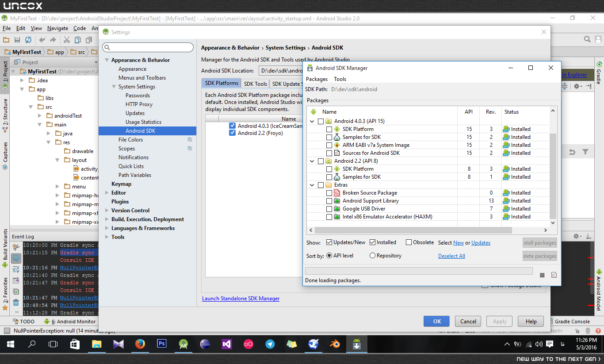Click the soft-wrap icon in Event Log

(x=16, y=269)
